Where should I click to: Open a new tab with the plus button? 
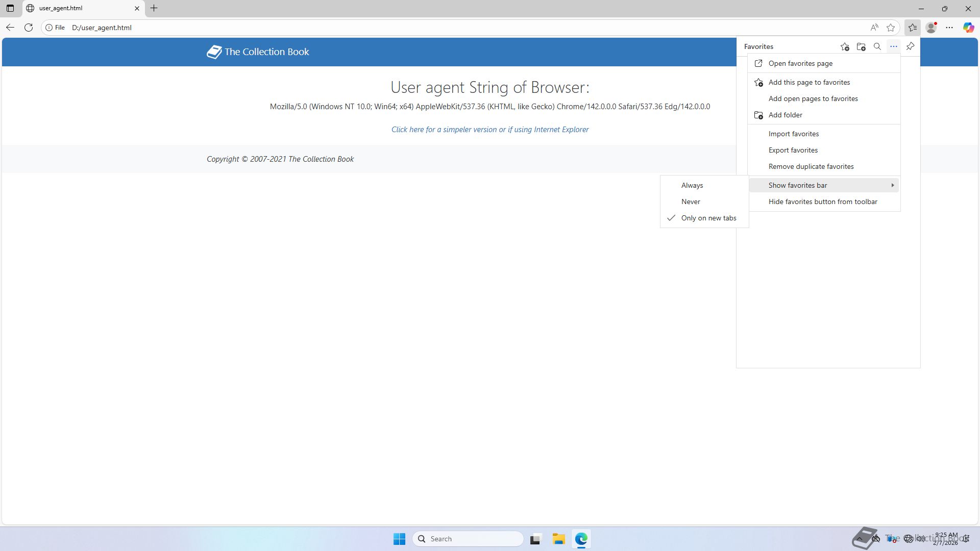(154, 8)
